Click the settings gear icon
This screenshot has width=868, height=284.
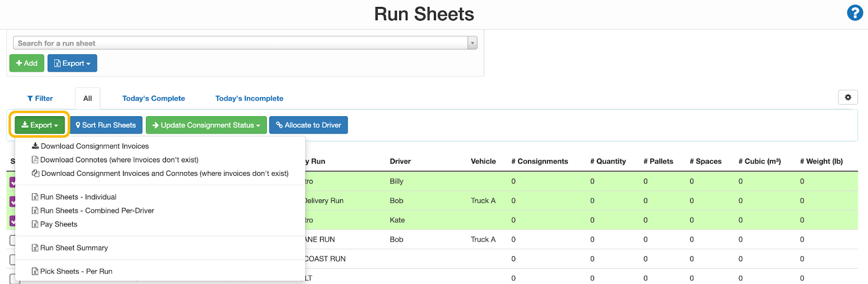point(848,97)
